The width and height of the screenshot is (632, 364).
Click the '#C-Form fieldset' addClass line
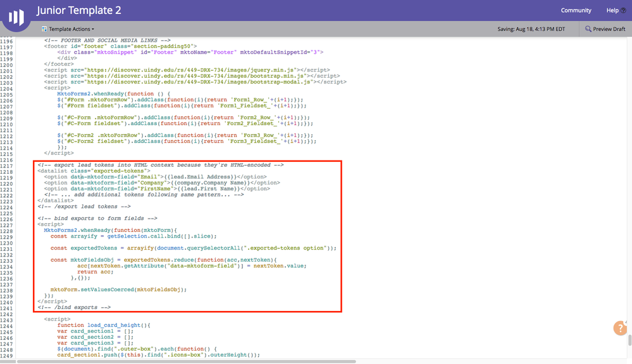click(x=185, y=124)
